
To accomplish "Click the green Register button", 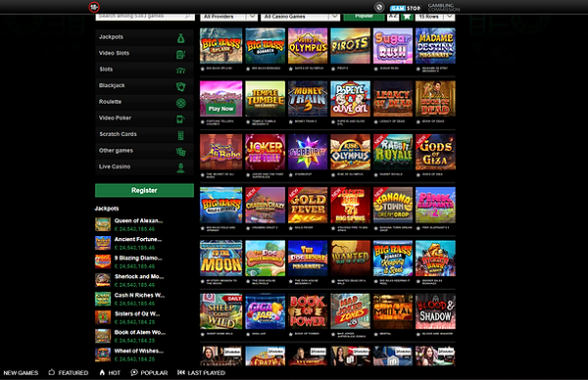I will point(144,190).
